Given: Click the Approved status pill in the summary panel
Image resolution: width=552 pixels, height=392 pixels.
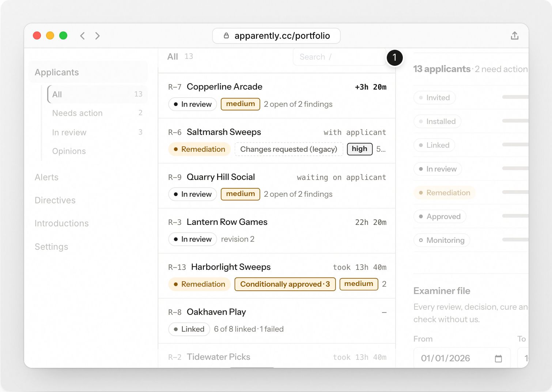Looking at the screenshot, I should [440, 216].
